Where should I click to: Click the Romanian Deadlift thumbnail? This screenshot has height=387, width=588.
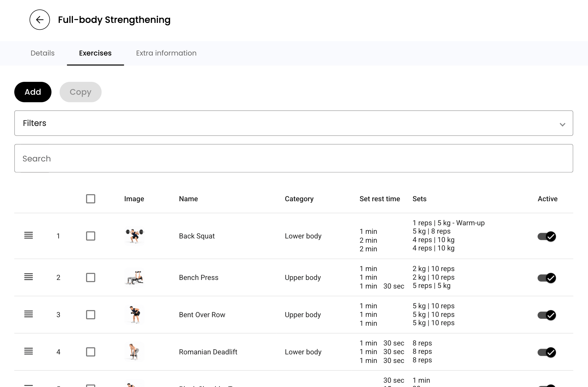click(134, 352)
